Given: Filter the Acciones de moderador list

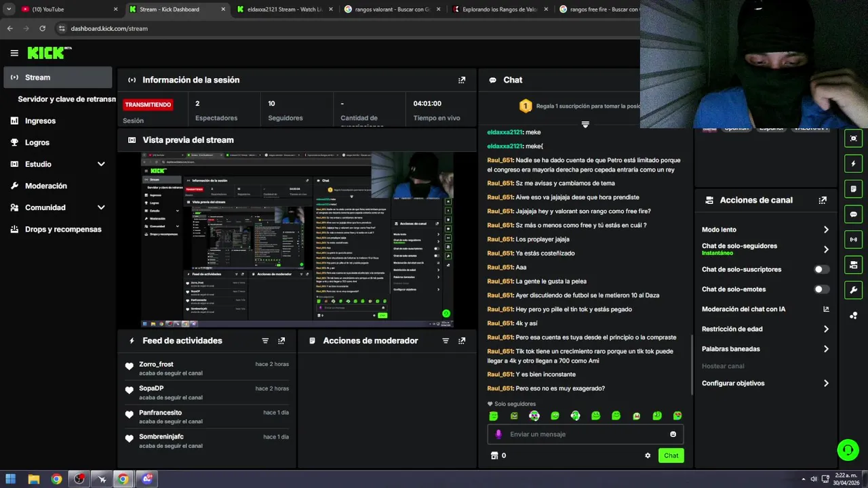Looking at the screenshot, I should 446,341.
